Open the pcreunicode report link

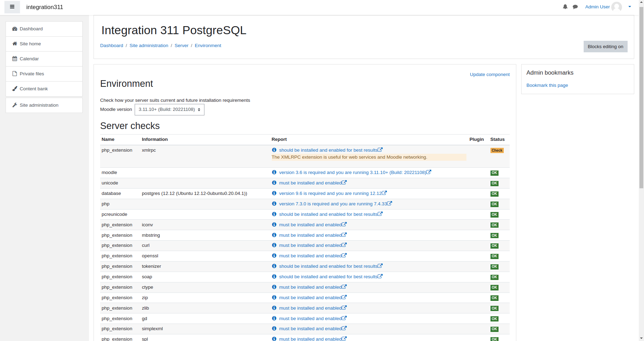click(x=331, y=214)
